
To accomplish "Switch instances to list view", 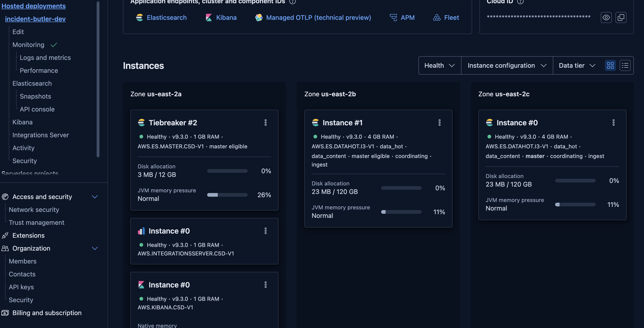I will (x=625, y=66).
